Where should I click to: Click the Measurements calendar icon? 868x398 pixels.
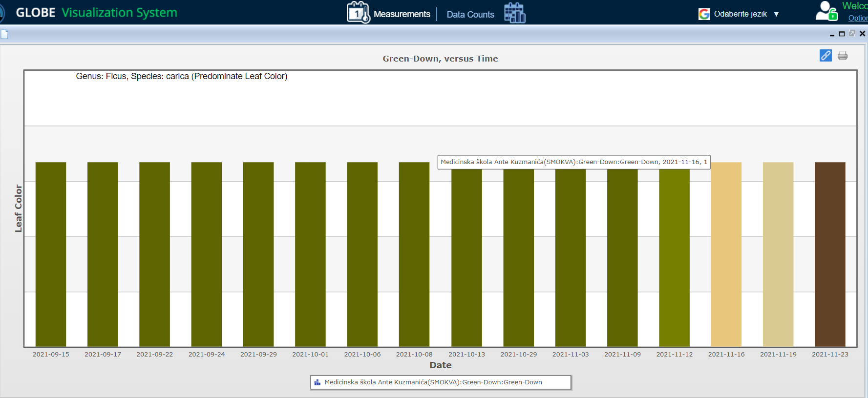coord(358,13)
